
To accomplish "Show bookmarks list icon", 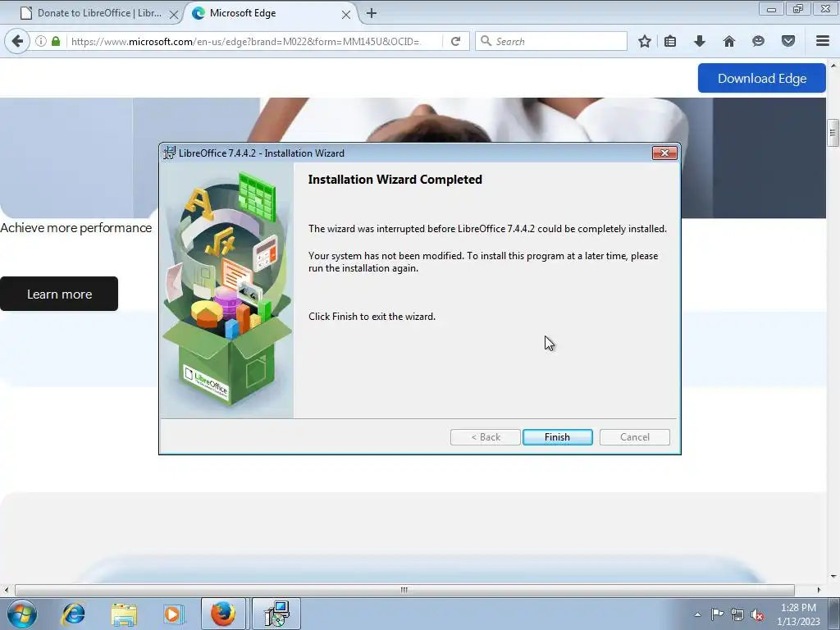I will pyautogui.click(x=670, y=41).
